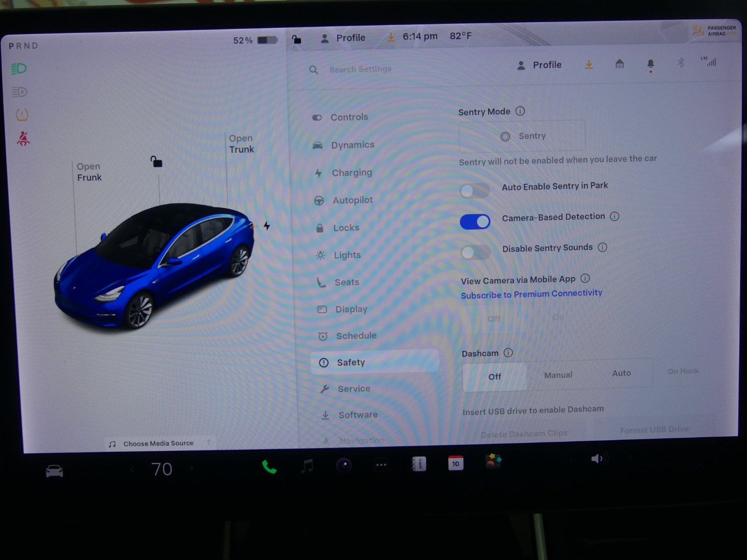
Task: Open Profile in the settings header
Action: (x=539, y=65)
